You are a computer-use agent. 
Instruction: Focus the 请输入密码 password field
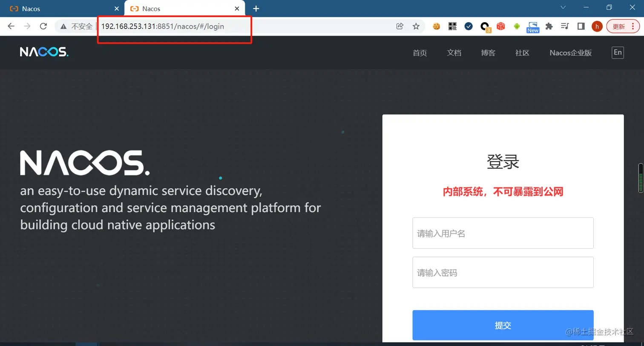tap(503, 272)
